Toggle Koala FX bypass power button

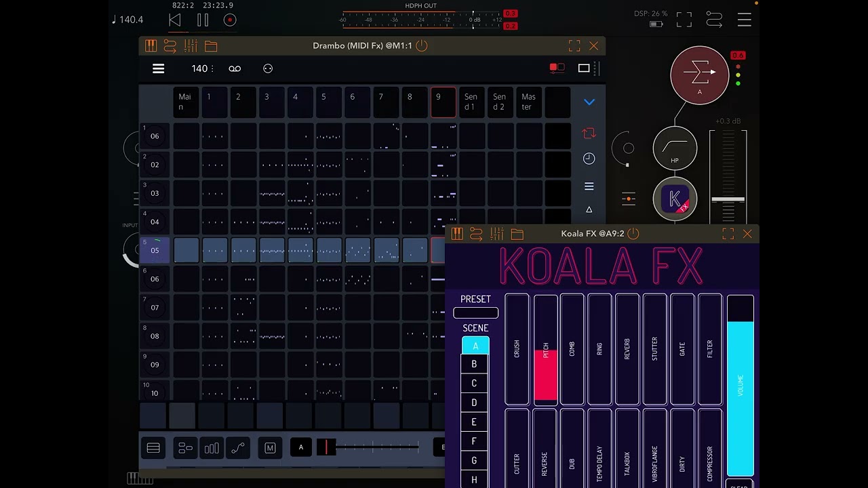[633, 234]
